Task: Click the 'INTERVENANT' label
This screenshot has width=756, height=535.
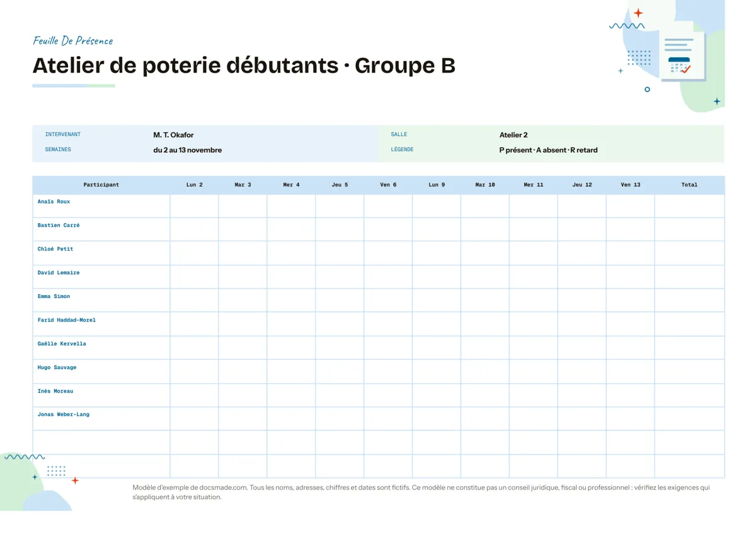Action: click(x=63, y=135)
